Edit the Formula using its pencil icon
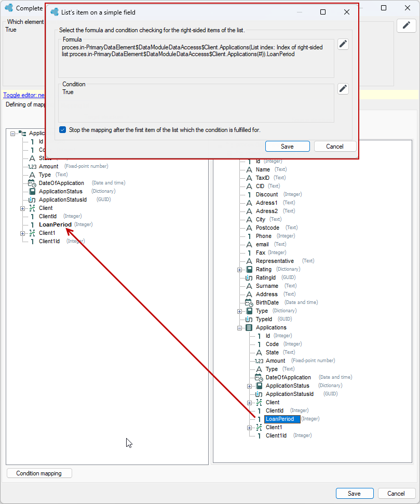 pyautogui.click(x=343, y=44)
